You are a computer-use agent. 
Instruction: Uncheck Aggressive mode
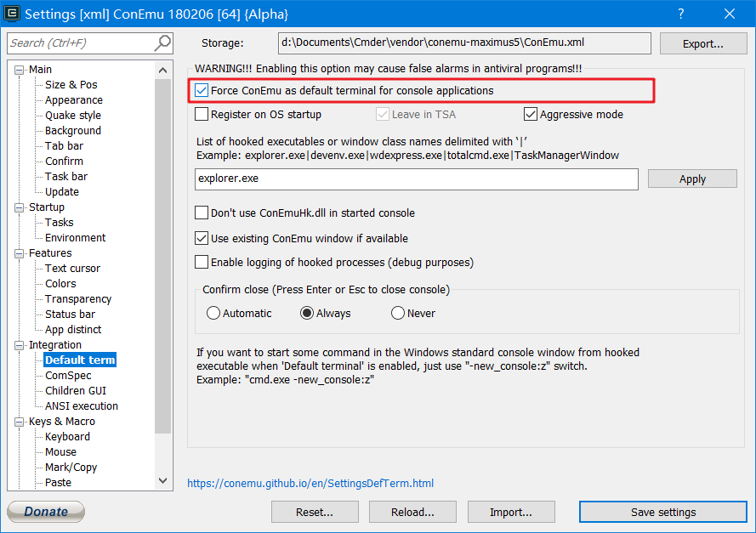[x=531, y=114]
